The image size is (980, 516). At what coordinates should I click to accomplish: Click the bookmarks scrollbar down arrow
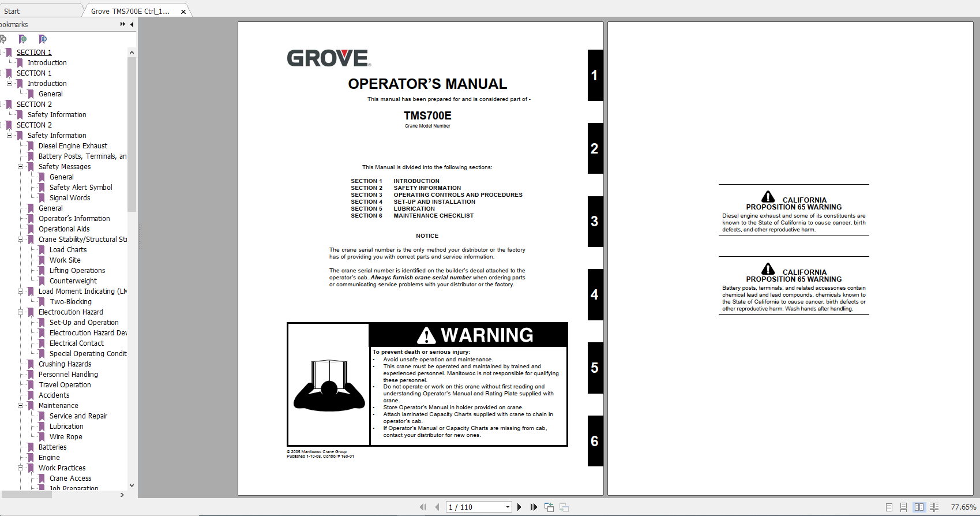[132, 485]
